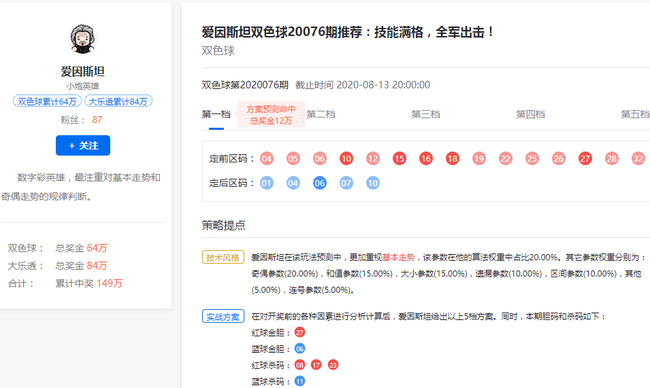Select red ball 32 in 定前区码
Image resolution: width=650 pixels, height=388 pixels.
click(638, 158)
